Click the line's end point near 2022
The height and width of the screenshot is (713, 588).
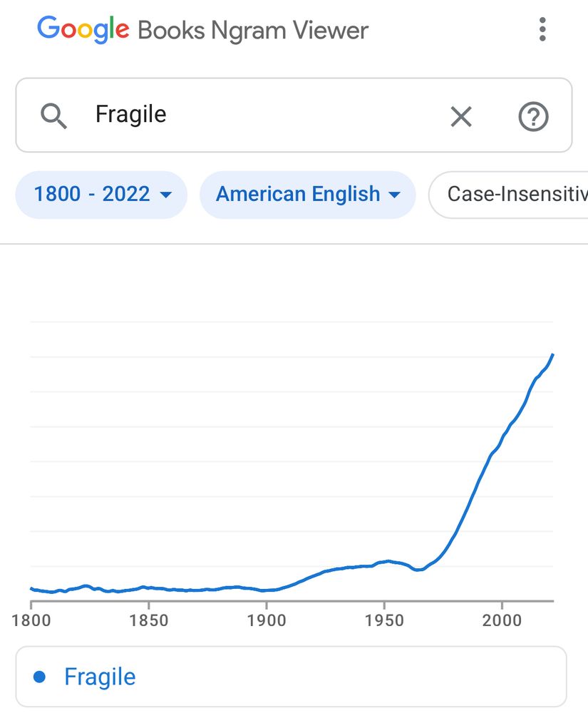tap(552, 354)
